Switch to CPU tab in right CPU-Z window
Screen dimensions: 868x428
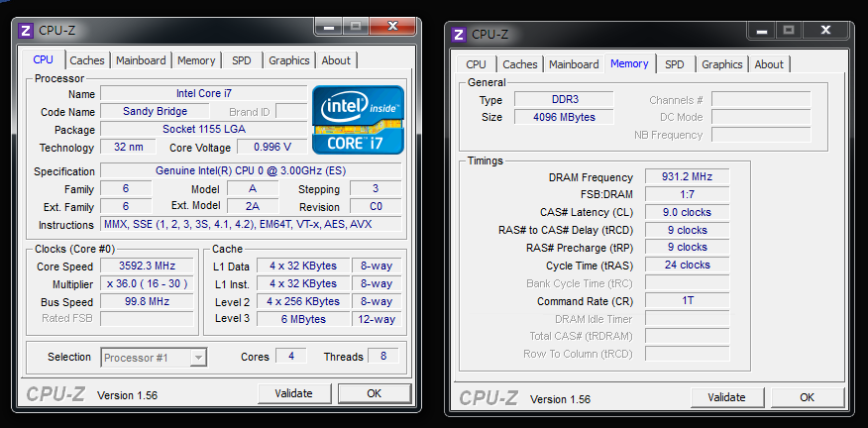476,64
